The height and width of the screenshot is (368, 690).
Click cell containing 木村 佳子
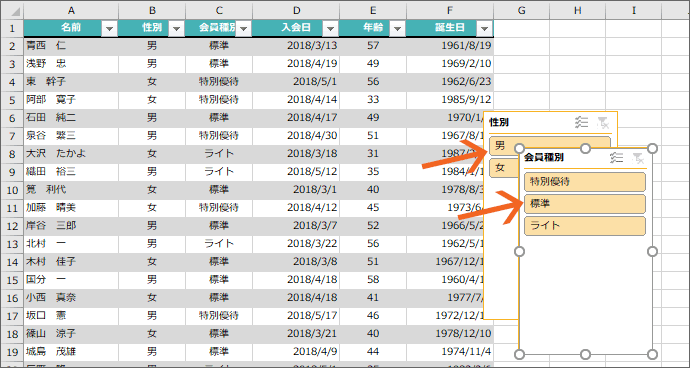[x=71, y=262]
